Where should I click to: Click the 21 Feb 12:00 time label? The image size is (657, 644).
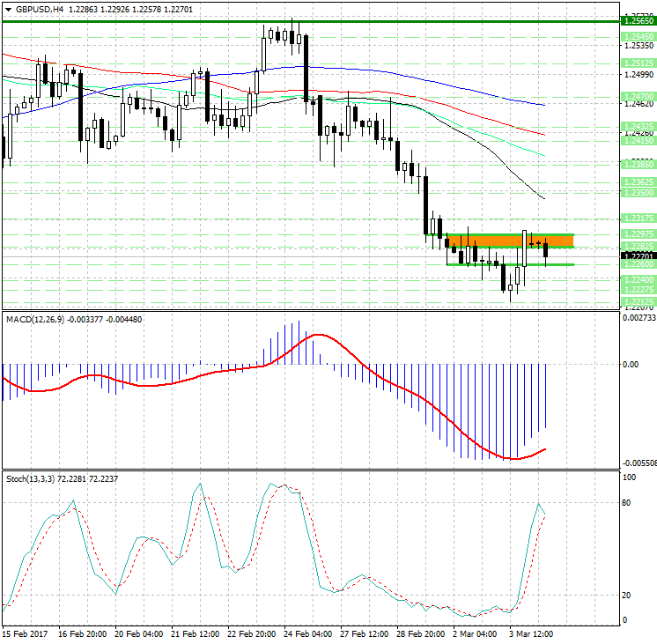[195, 633]
